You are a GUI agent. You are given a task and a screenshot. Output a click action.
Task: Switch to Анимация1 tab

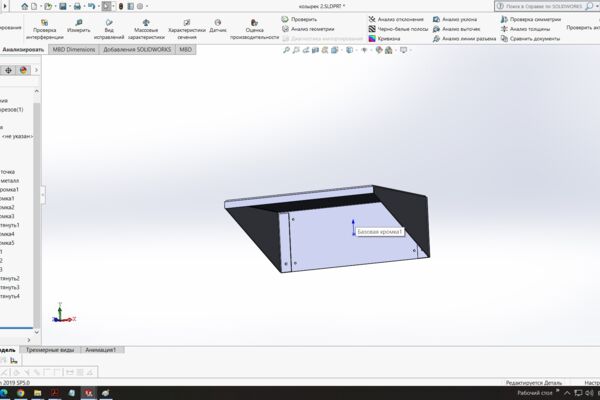coord(101,350)
